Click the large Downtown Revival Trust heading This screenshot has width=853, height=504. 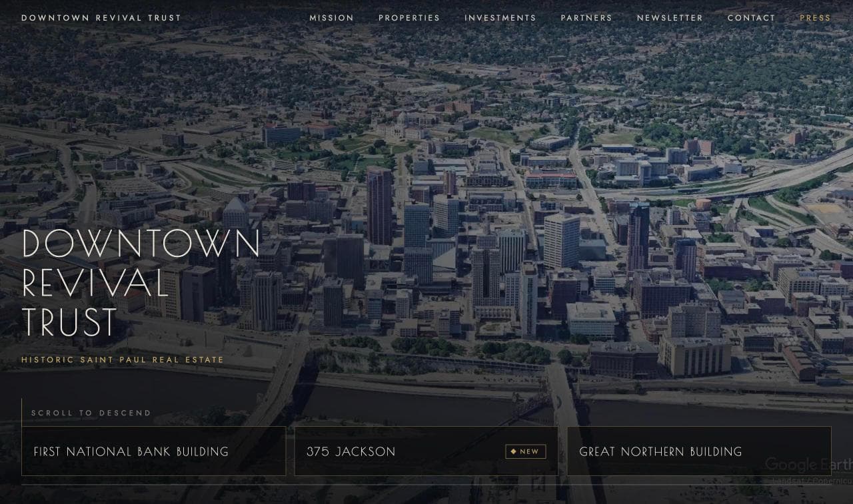click(141, 283)
